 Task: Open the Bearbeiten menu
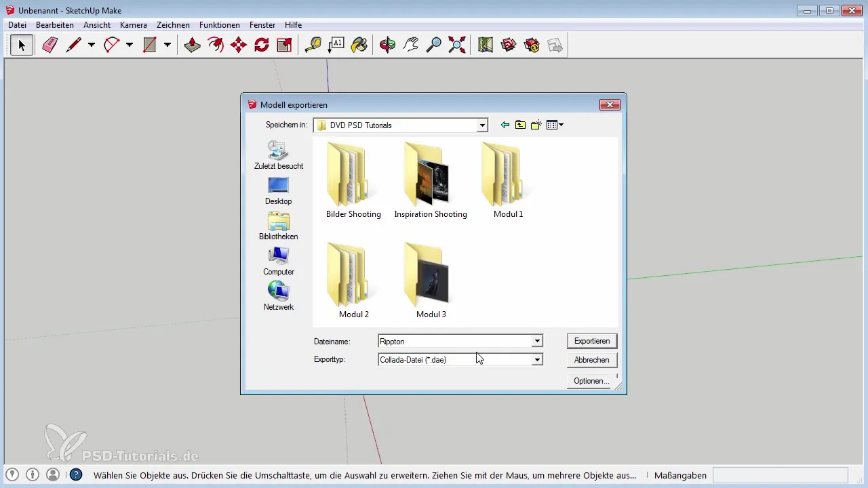55,25
